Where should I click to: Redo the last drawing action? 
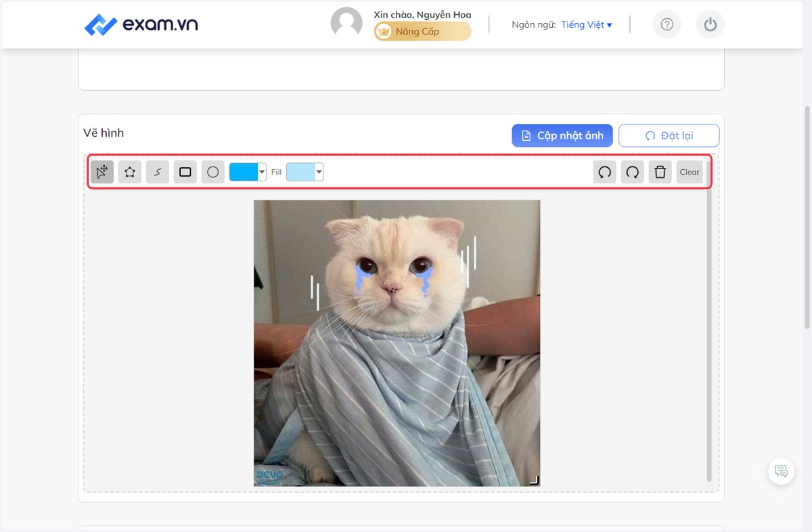click(x=633, y=172)
